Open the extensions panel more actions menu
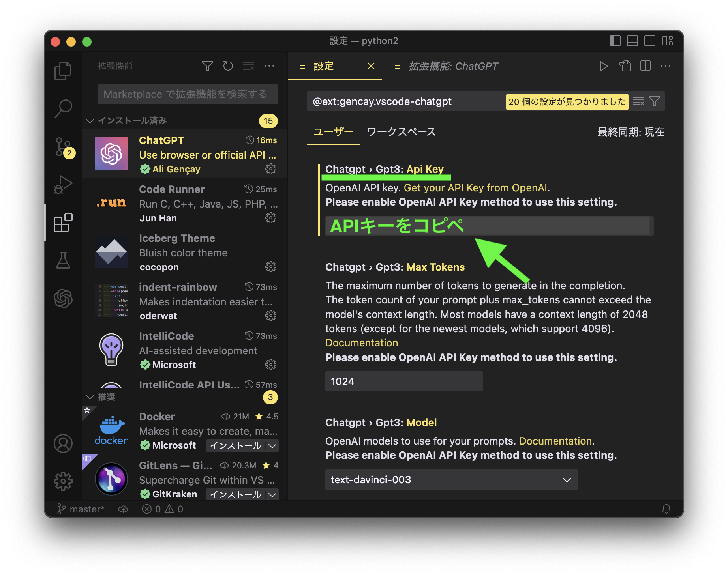Image resolution: width=728 pixels, height=576 pixels. coord(269,66)
